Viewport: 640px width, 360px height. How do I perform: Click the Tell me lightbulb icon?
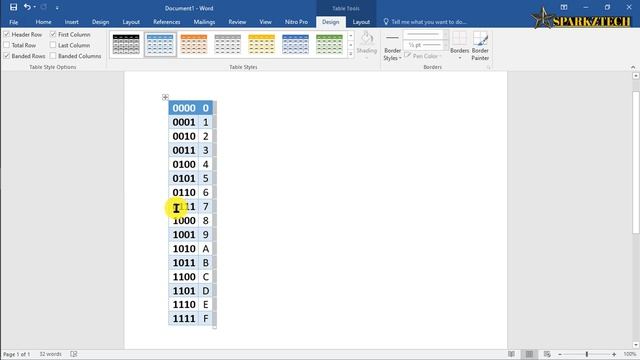pos(386,22)
